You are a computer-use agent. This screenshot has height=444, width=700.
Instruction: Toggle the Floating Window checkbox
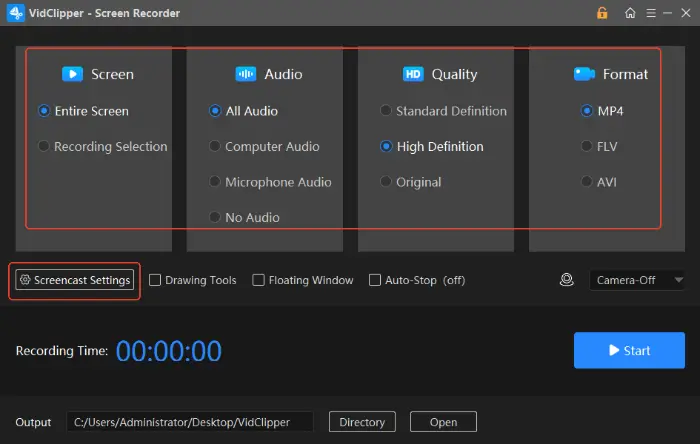click(x=259, y=280)
